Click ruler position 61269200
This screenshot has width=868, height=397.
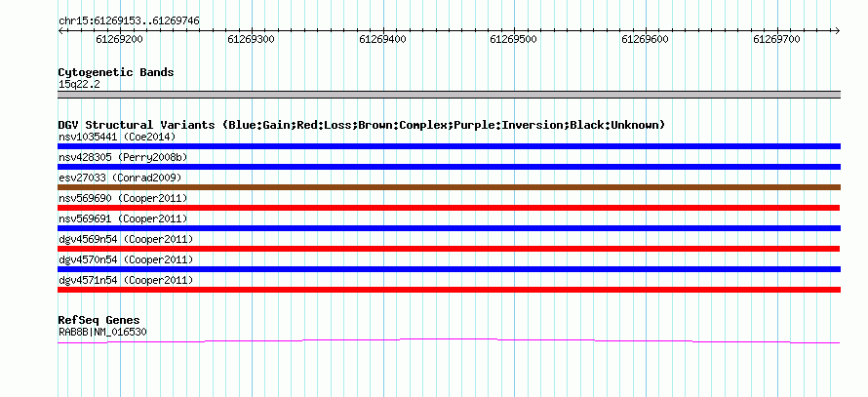120,39
